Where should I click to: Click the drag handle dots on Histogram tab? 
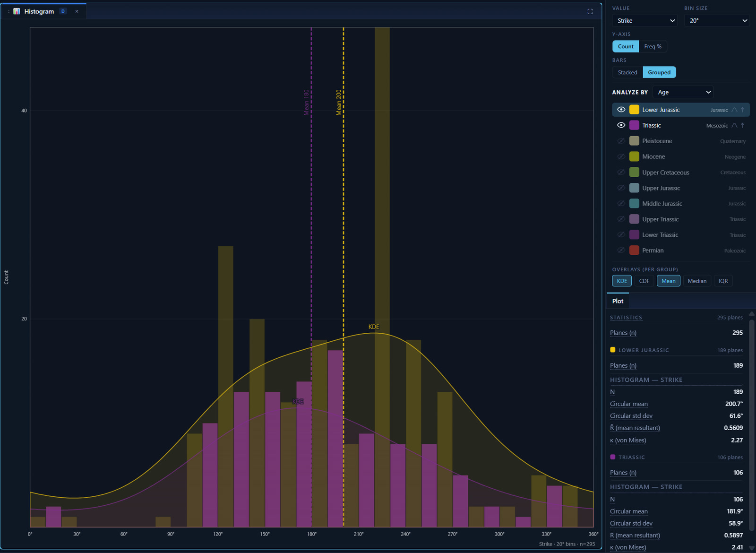(x=9, y=11)
